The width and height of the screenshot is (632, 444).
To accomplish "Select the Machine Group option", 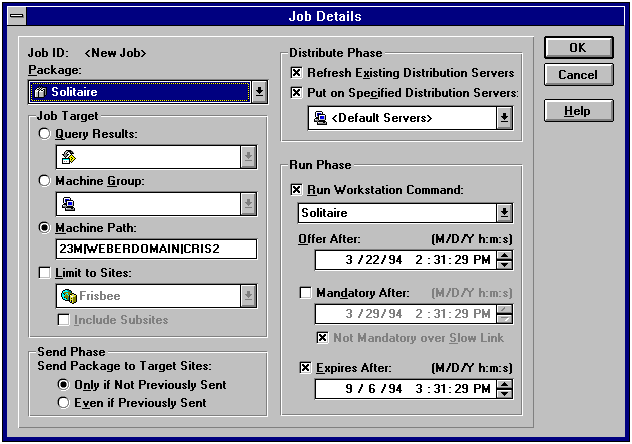I will [x=43, y=181].
